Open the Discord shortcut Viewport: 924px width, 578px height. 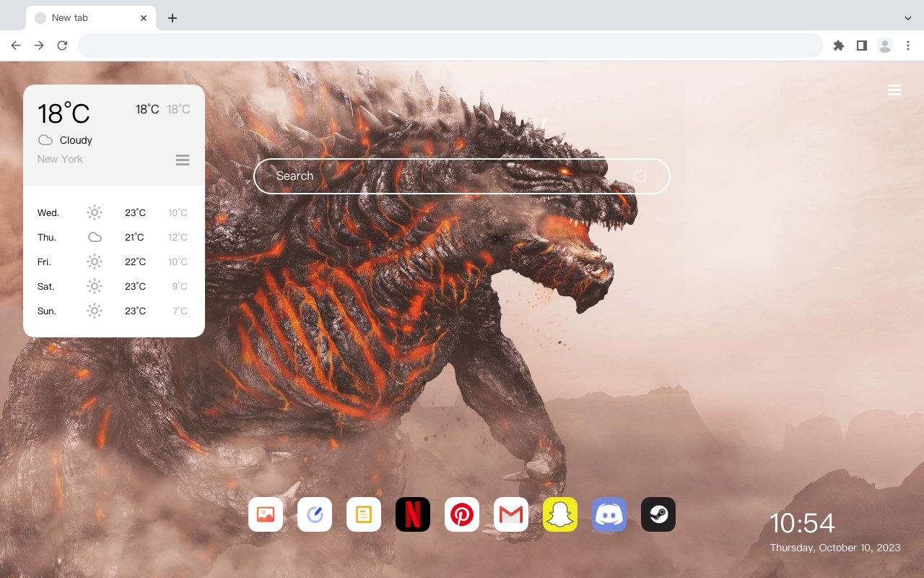609,514
